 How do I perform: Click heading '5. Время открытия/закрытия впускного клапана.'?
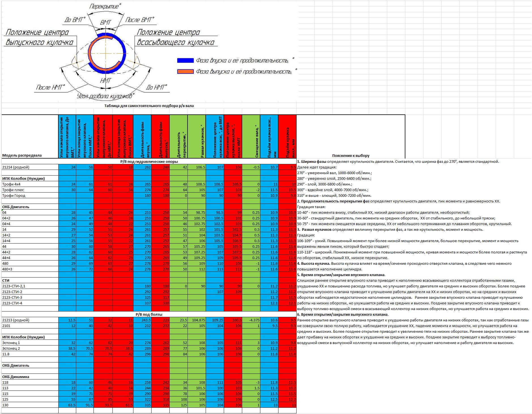point(341,275)
